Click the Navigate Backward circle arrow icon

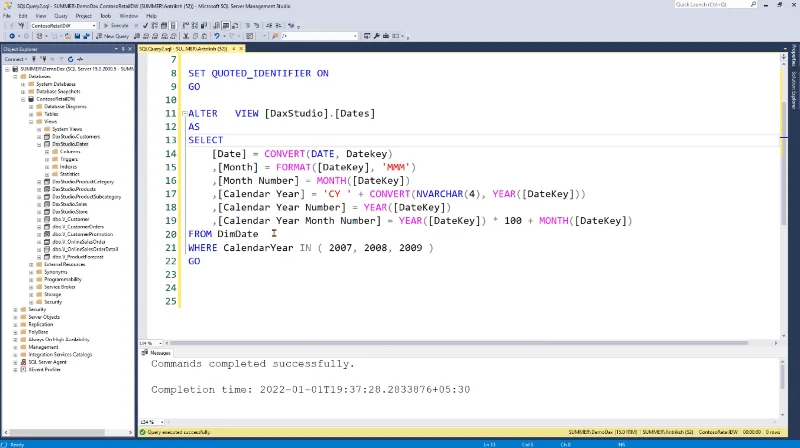(12, 36)
